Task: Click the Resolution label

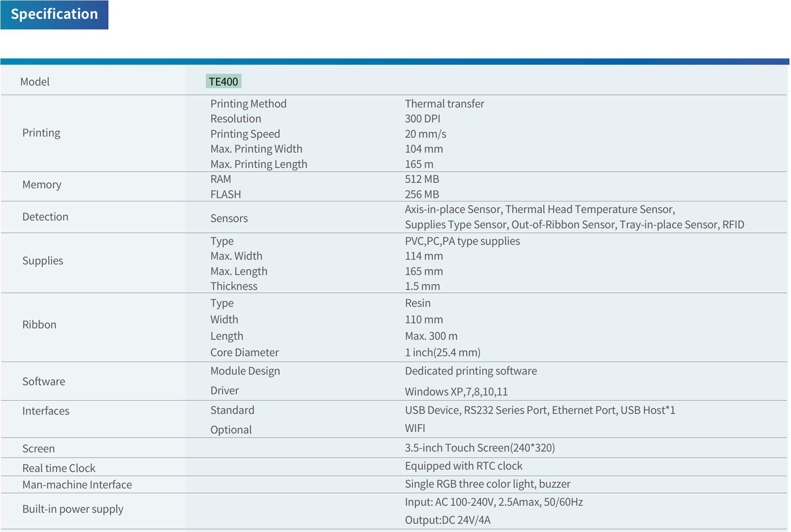Action: tap(236, 119)
